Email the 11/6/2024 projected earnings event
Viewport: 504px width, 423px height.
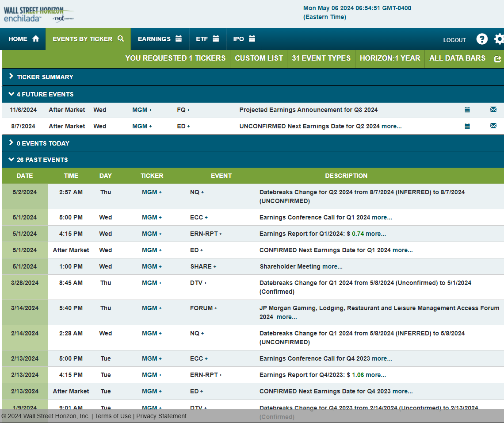[493, 109]
